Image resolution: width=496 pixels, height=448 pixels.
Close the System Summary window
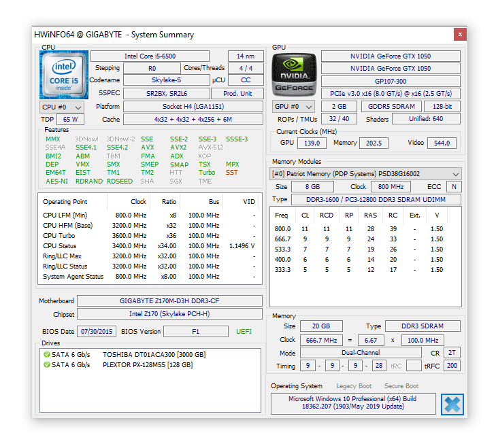(460, 34)
